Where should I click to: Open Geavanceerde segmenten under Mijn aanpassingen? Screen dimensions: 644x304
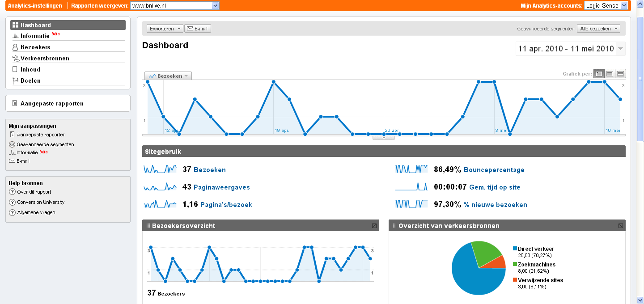[45, 144]
